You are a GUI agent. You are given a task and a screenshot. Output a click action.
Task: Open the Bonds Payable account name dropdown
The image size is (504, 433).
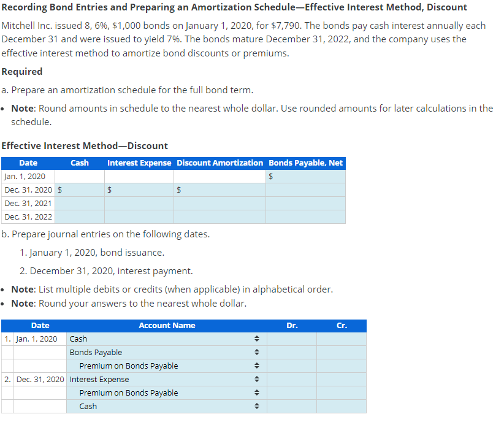click(x=257, y=352)
